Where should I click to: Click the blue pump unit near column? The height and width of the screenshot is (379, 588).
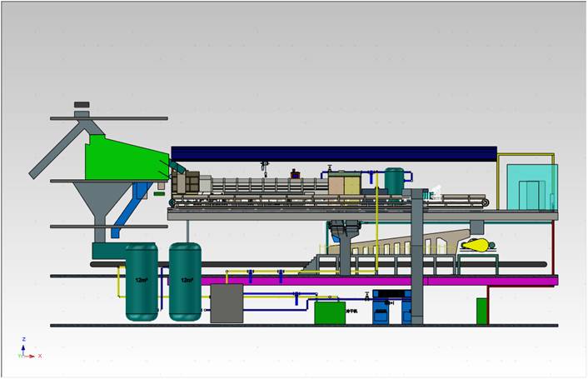tap(390, 307)
